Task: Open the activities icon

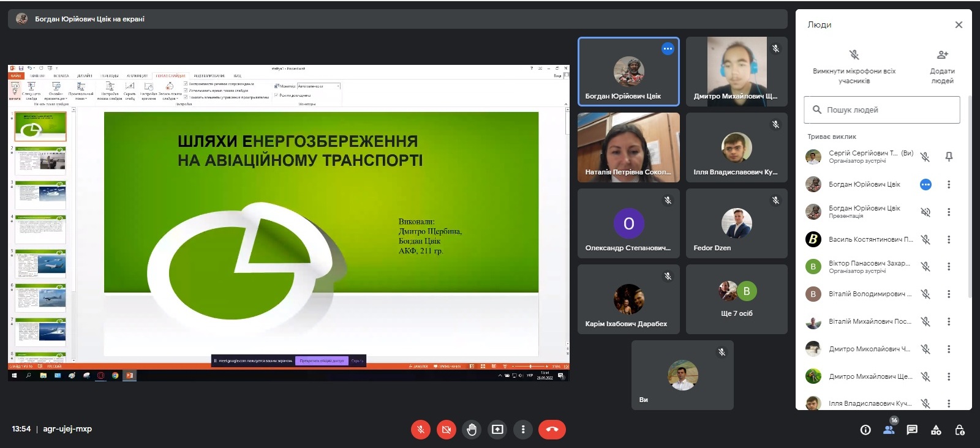Action: pos(936,430)
